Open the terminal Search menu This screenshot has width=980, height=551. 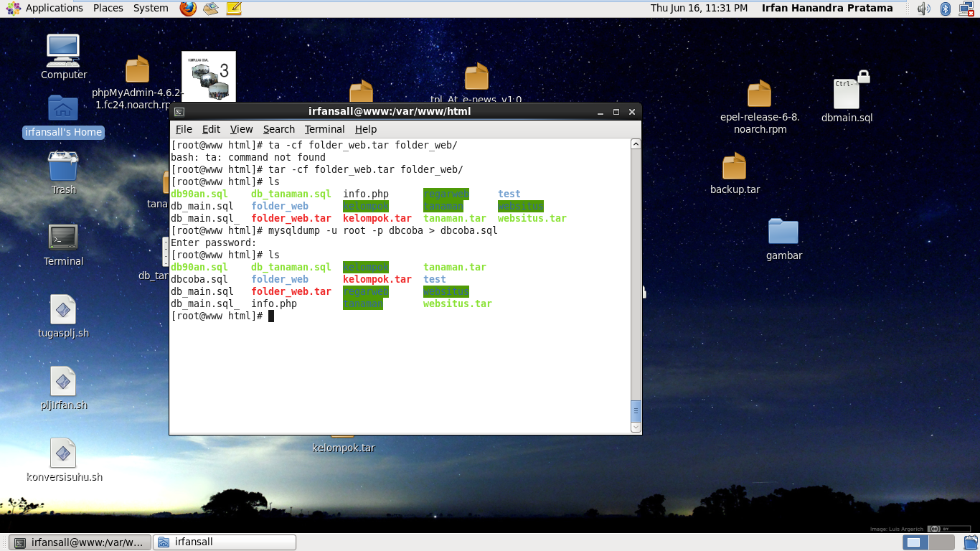click(x=279, y=129)
